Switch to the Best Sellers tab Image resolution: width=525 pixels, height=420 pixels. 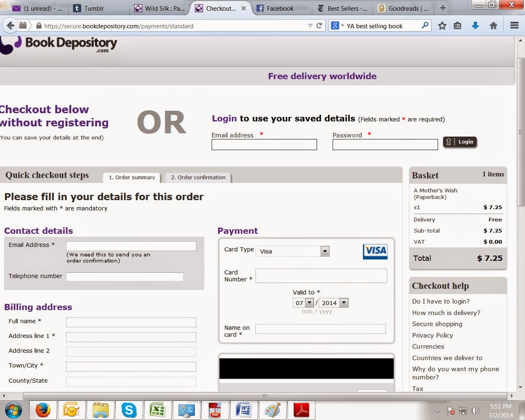342,8
